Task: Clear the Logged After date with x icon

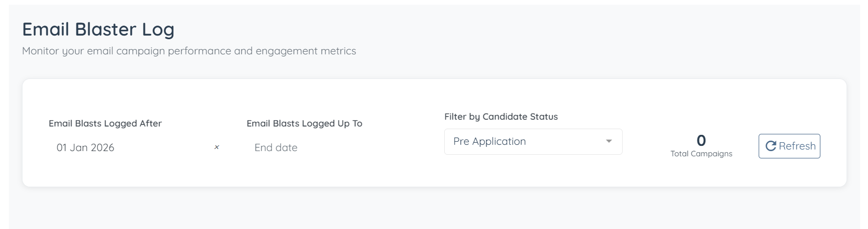Action: 217,147
